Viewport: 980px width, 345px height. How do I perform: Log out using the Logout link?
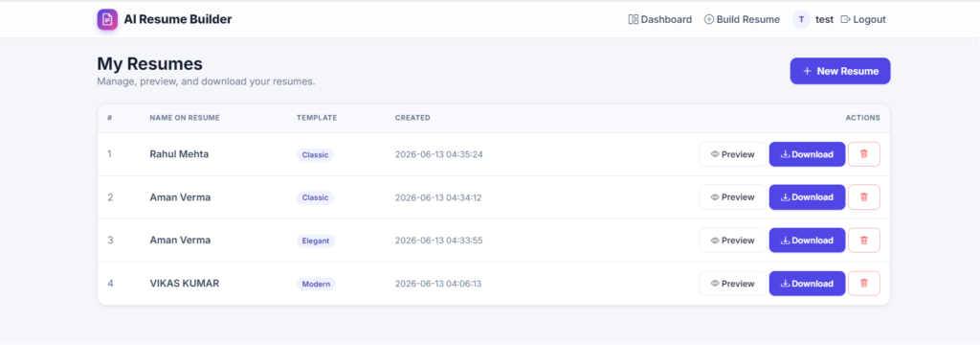pyautogui.click(x=863, y=19)
